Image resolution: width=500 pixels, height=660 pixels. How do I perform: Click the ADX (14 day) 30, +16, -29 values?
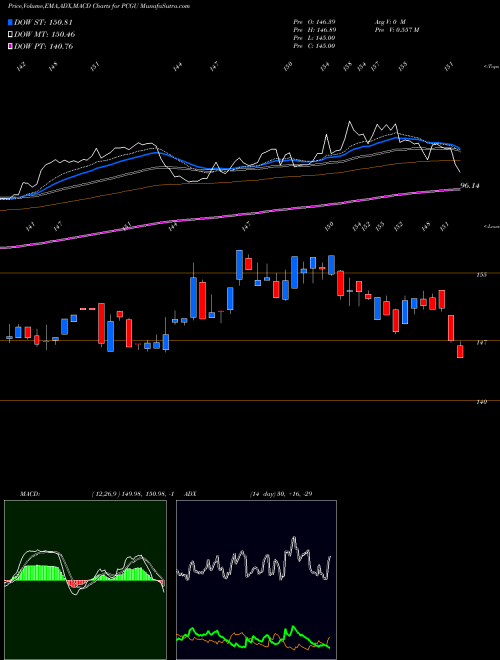pyautogui.click(x=281, y=494)
